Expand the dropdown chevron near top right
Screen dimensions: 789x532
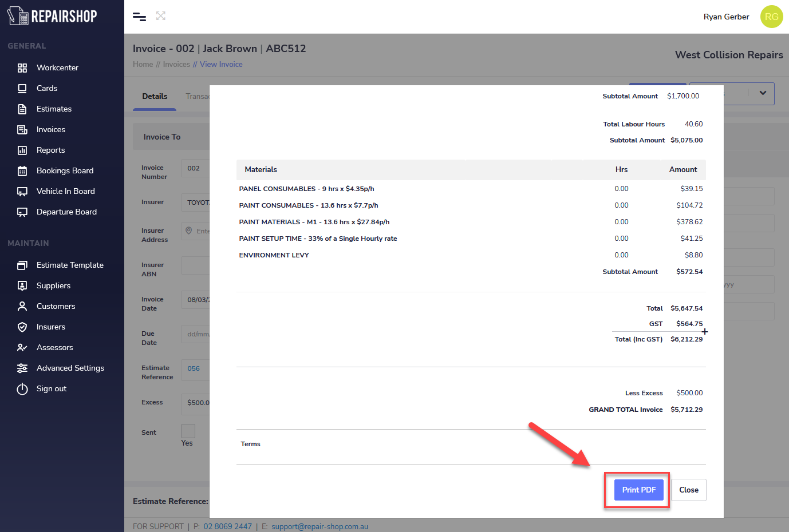pos(763,93)
